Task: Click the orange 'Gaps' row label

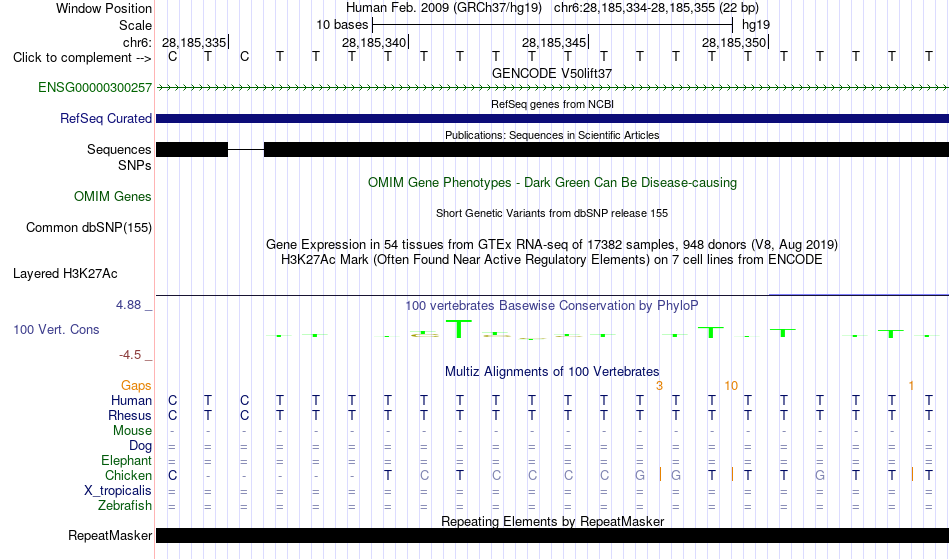Action: [x=136, y=386]
